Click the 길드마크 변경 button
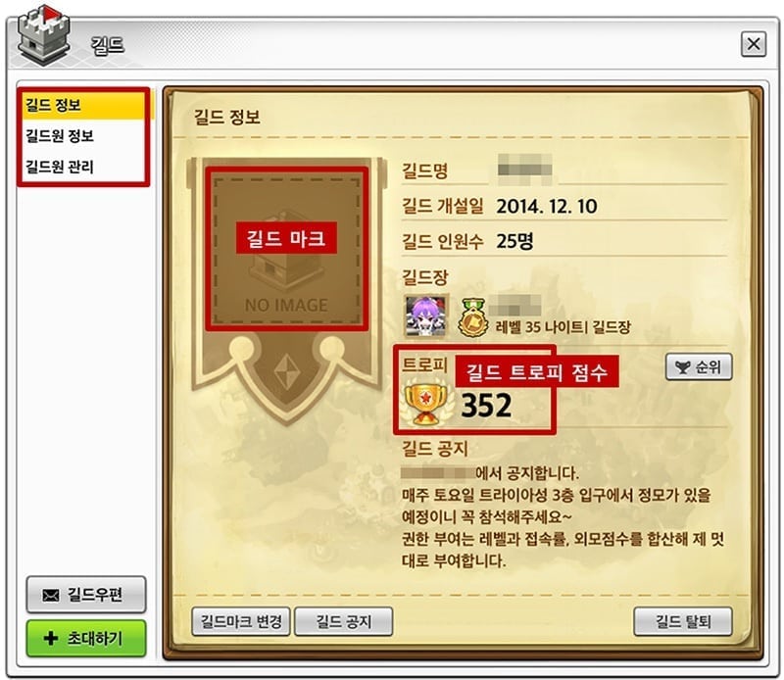Screen dimensions: 784x680 click(x=241, y=621)
